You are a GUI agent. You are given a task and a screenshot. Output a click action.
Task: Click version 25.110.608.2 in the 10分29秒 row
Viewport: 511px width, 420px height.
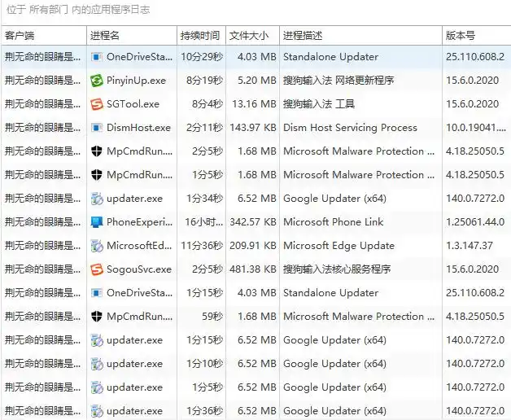point(475,57)
